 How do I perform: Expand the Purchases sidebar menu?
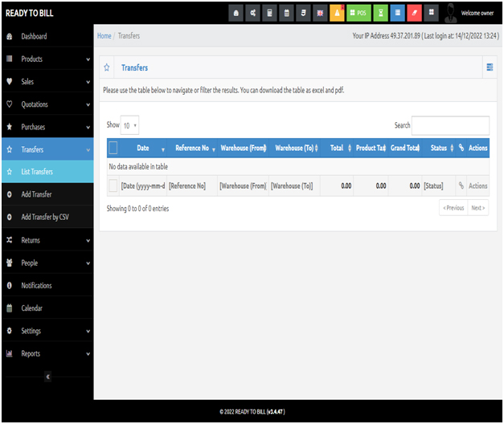(47, 127)
